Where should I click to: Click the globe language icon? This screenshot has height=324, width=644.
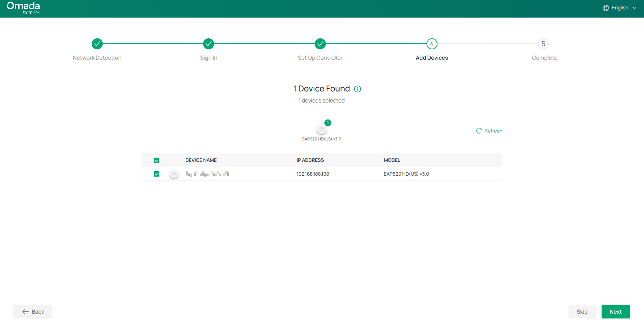pos(606,8)
